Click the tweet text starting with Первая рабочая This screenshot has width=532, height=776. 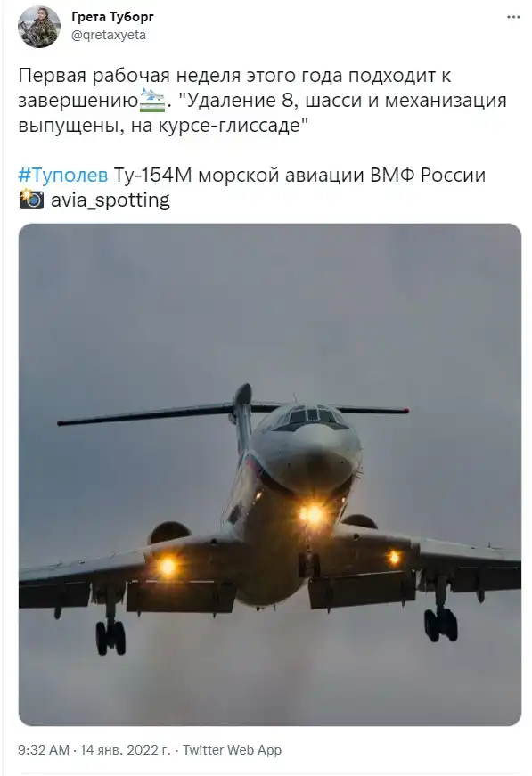pos(262,101)
